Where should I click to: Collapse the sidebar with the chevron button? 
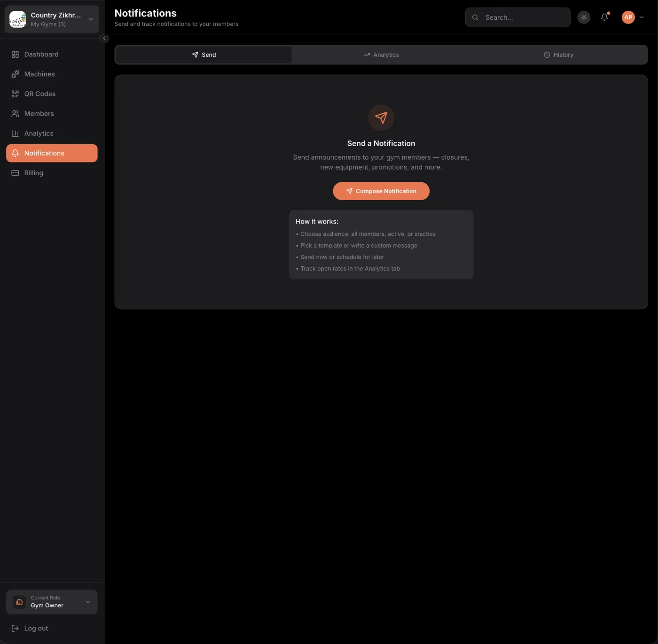104,39
